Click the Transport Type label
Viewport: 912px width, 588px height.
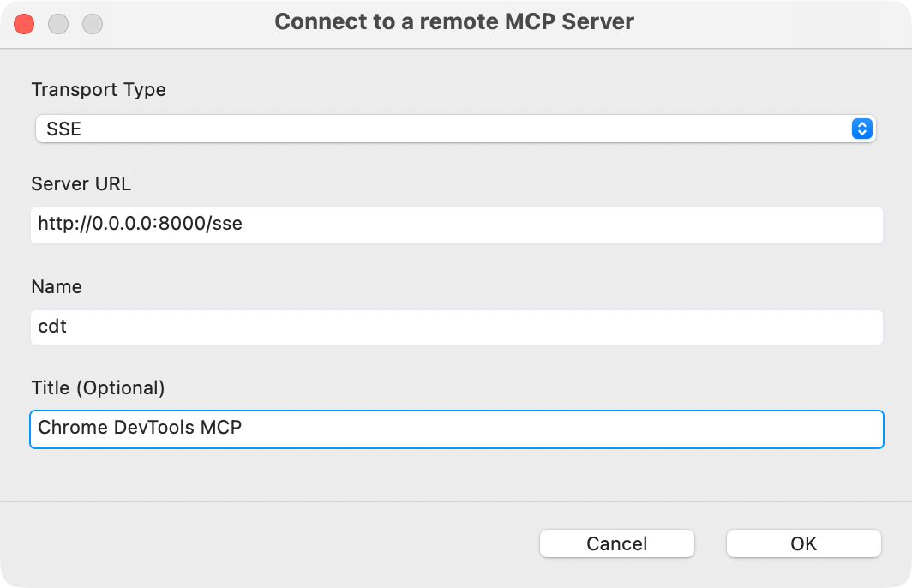pos(98,90)
